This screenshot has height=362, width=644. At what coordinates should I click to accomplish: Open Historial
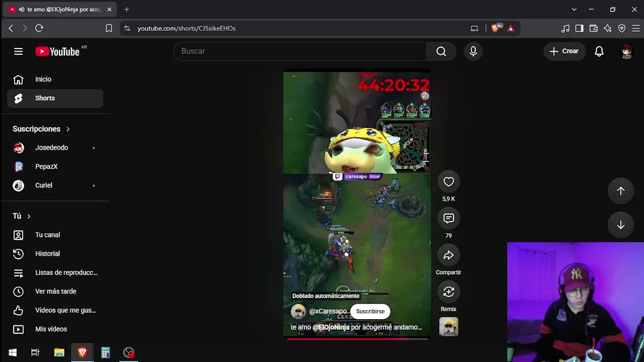[x=55, y=254]
